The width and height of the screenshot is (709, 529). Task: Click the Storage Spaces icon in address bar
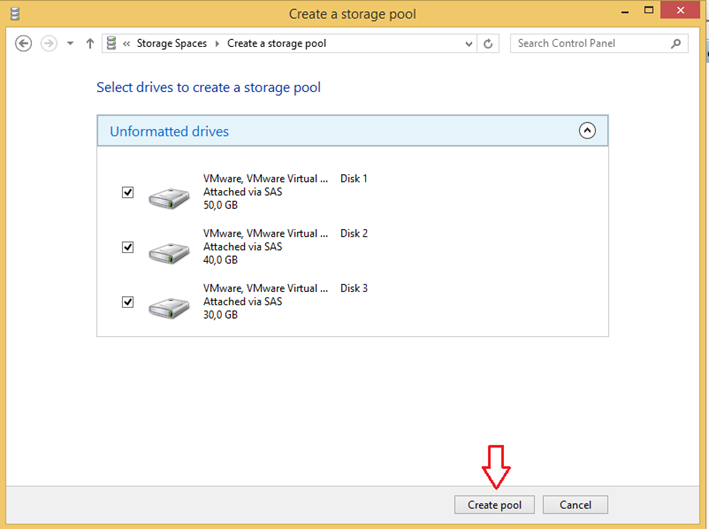(x=111, y=43)
